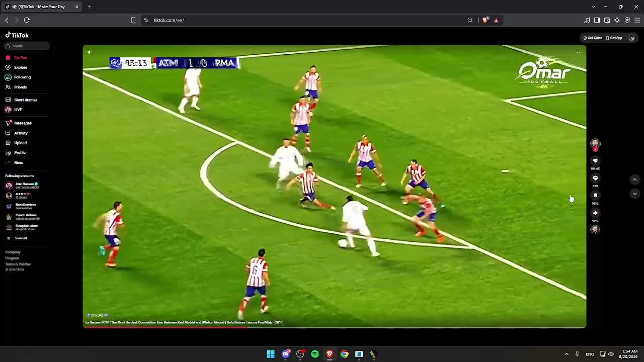This screenshot has width=644, height=362.
Task: Click the TikTok logo in the sidebar
Action: point(17,35)
